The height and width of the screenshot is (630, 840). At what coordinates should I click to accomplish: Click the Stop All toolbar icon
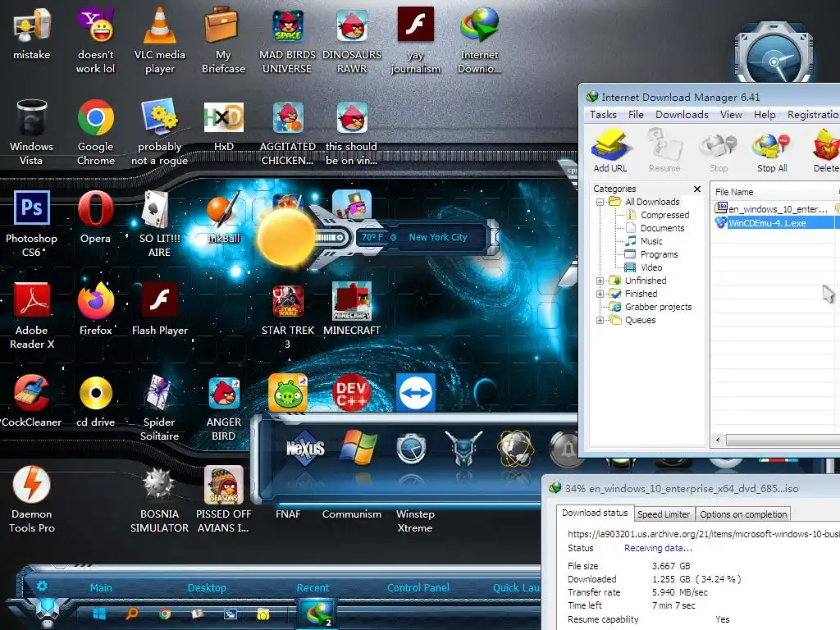pyautogui.click(x=772, y=152)
